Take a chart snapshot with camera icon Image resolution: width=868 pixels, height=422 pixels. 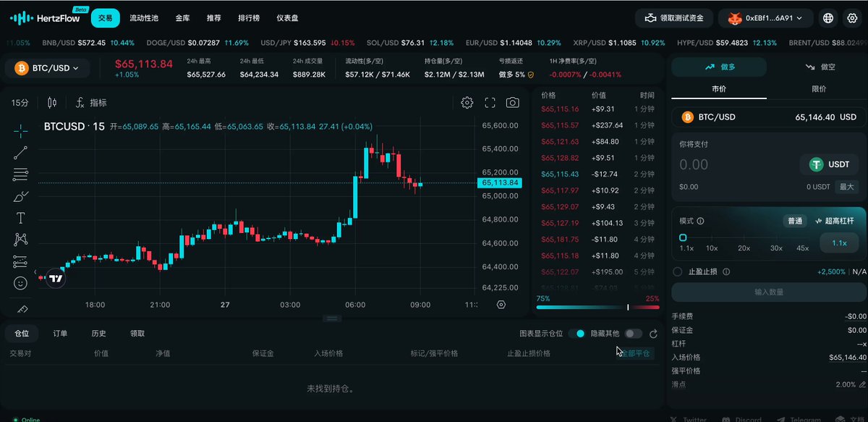click(512, 103)
